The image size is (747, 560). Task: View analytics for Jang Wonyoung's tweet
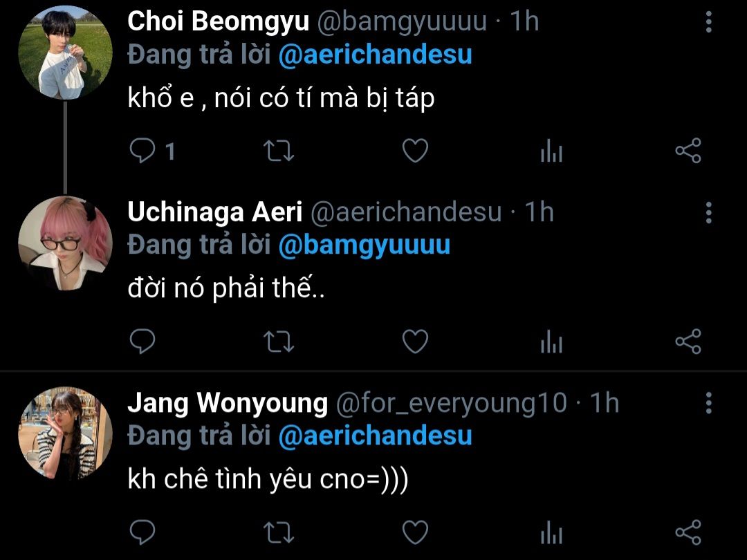pos(551,532)
